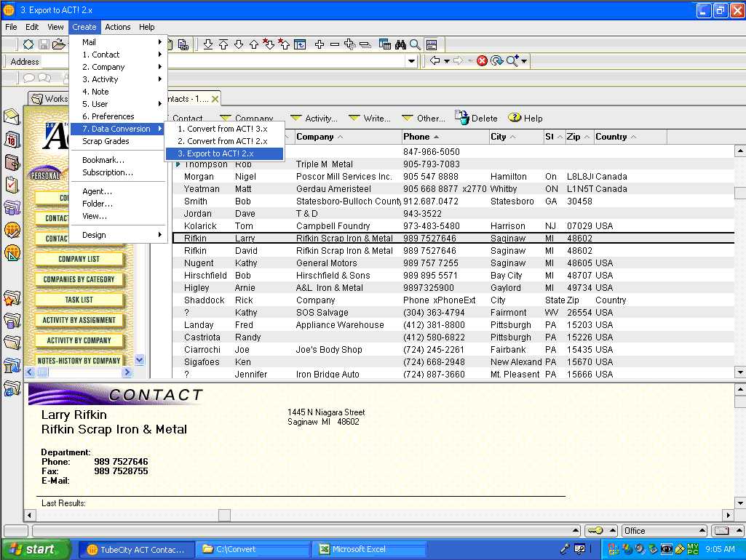Click the Excel icon on taskbar

click(x=325, y=549)
